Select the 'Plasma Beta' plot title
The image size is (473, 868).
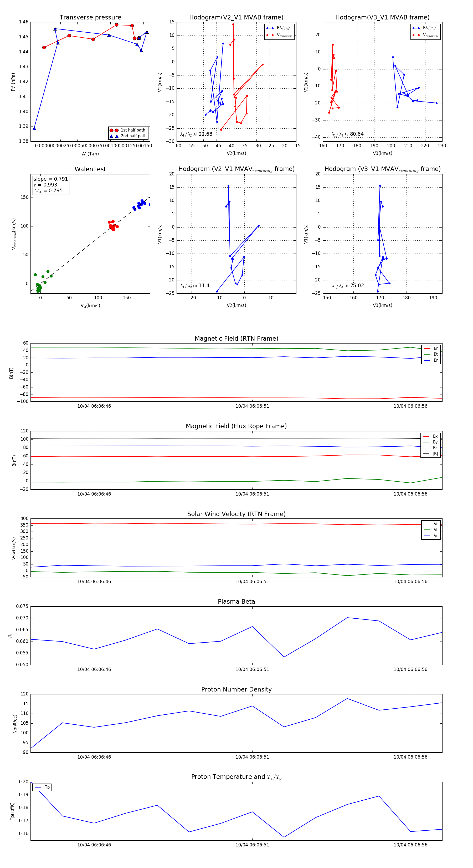point(236,602)
